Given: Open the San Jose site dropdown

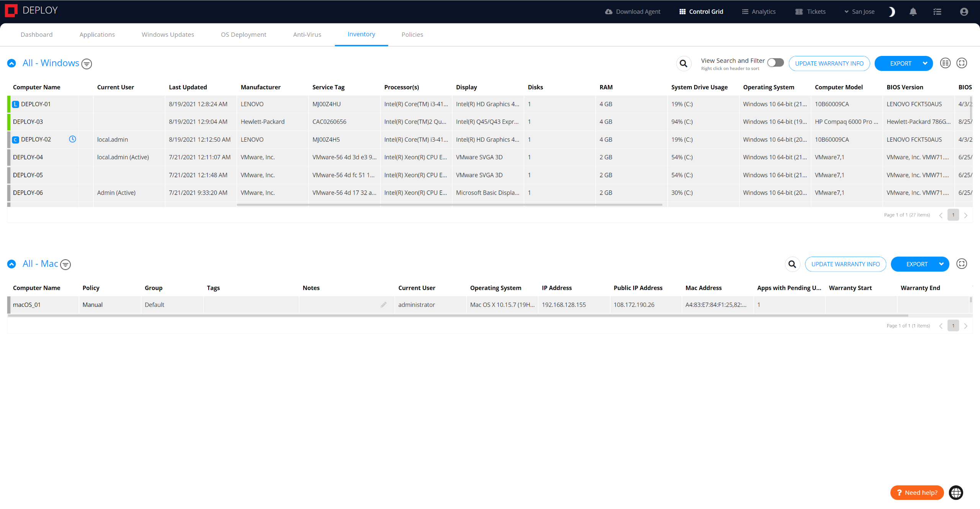Looking at the screenshot, I should click(859, 12).
